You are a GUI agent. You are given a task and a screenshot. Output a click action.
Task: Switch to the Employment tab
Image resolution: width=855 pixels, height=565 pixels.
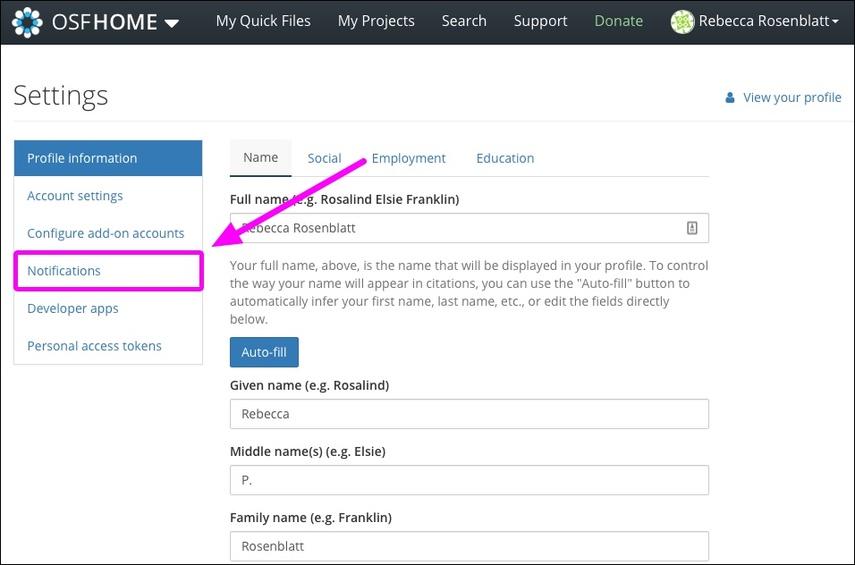pyautogui.click(x=408, y=158)
